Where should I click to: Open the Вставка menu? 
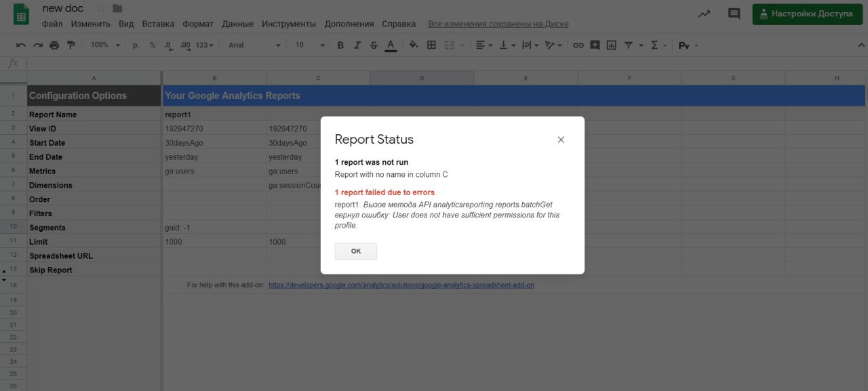158,24
